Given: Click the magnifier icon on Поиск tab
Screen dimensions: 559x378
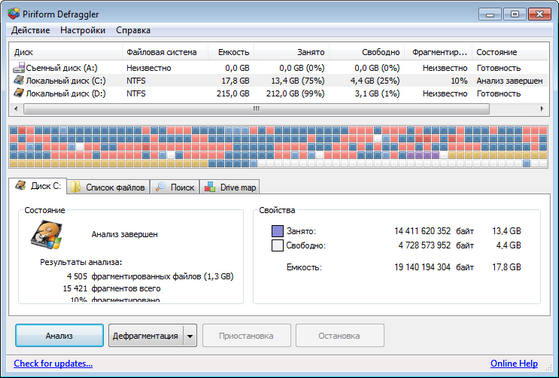Looking at the screenshot, I should pos(161,187).
